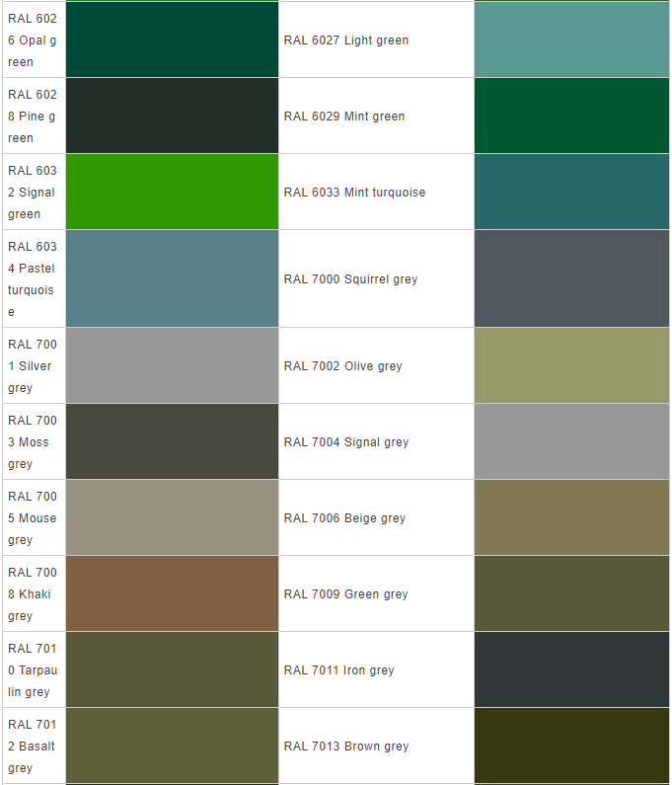Select the "RAL 7010 Tarpaulin grey" name cell
The image size is (672, 785).
(x=33, y=670)
